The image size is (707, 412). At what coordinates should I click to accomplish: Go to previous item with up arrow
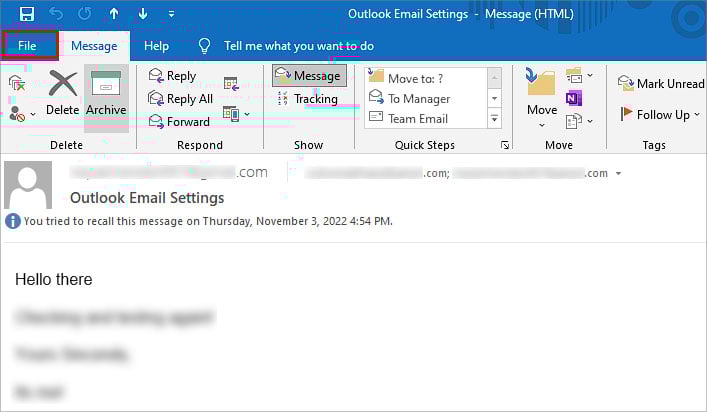(x=114, y=14)
